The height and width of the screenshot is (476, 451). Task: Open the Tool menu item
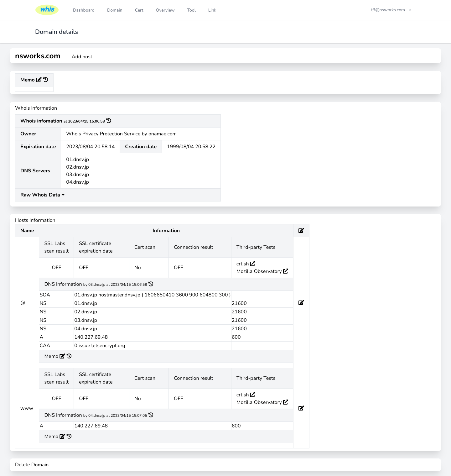click(x=191, y=10)
